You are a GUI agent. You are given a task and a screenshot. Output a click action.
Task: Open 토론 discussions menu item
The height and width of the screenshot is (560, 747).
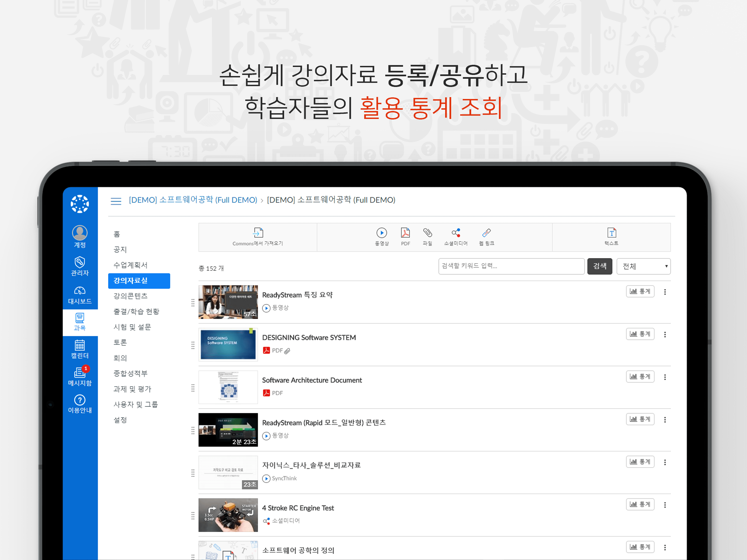[x=120, y=343]
